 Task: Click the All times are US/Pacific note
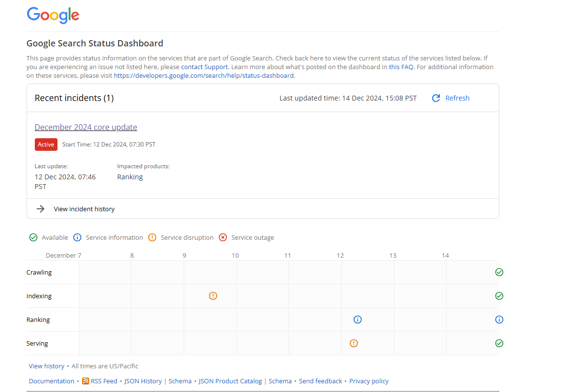click(x=105, y=366)
